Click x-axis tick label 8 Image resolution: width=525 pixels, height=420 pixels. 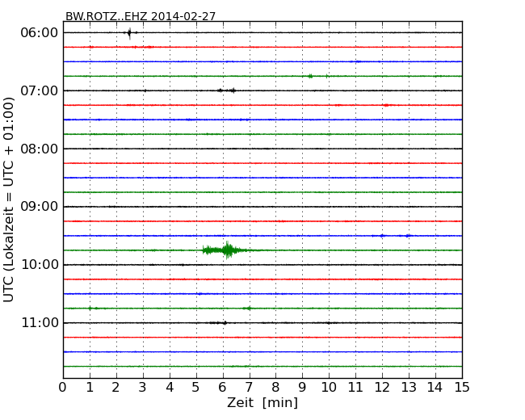pos(275,387)
